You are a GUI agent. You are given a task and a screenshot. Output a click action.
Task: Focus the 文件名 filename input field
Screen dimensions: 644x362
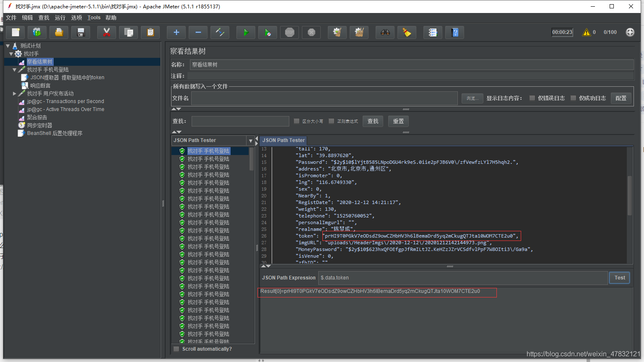pos(325,98)
